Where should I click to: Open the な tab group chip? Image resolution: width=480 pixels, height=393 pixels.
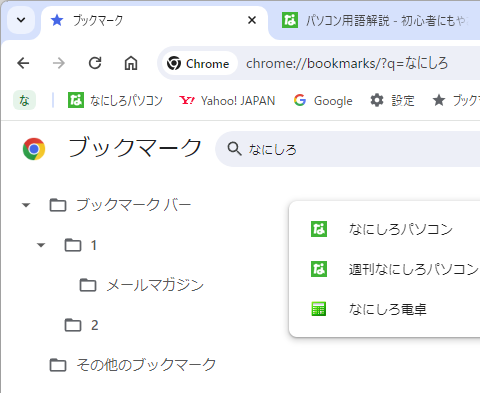click(24, 100)
